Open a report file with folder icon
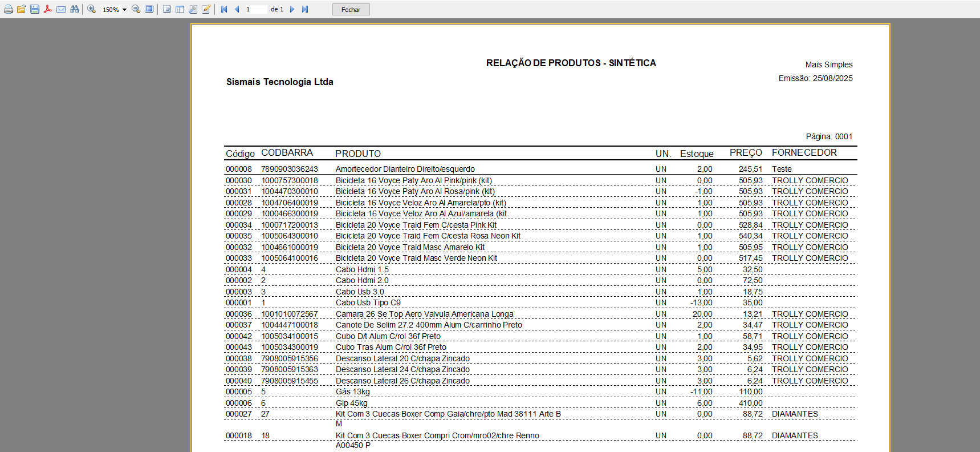This screenshot has width=980, height=452. coord(21,9)
